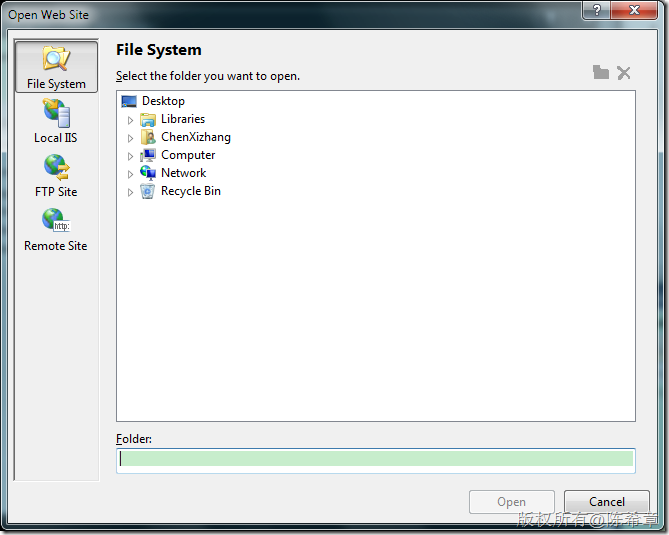
Task: Expand the Recycle Bin node
Action: pyautogui.click(x=130, y=192)
